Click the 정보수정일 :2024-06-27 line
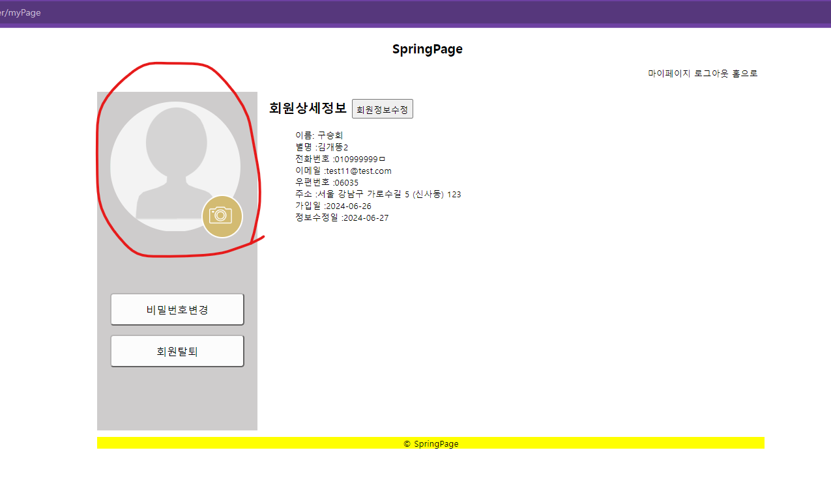The image size is (831, 504). (342, 217)
